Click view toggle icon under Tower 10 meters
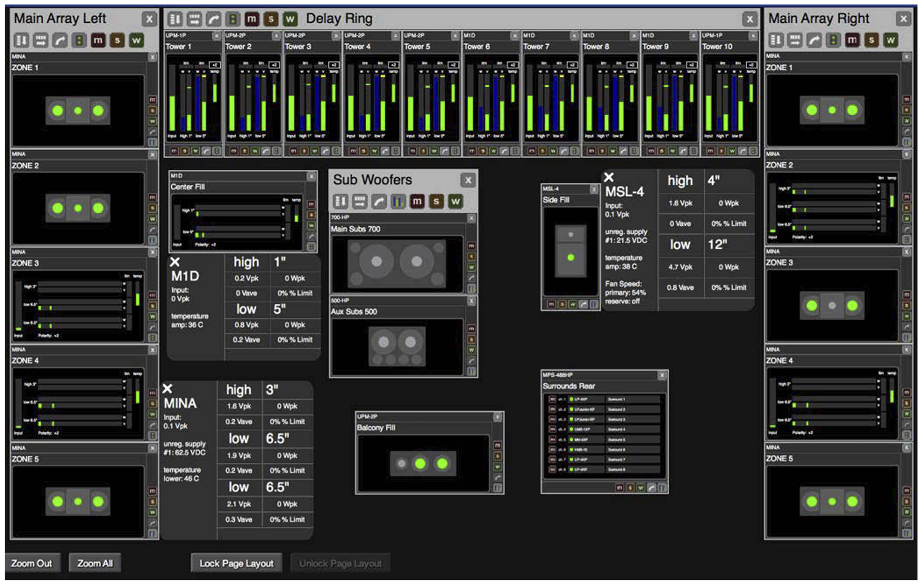The image size is (922, 588). click(x=753, y=151)
